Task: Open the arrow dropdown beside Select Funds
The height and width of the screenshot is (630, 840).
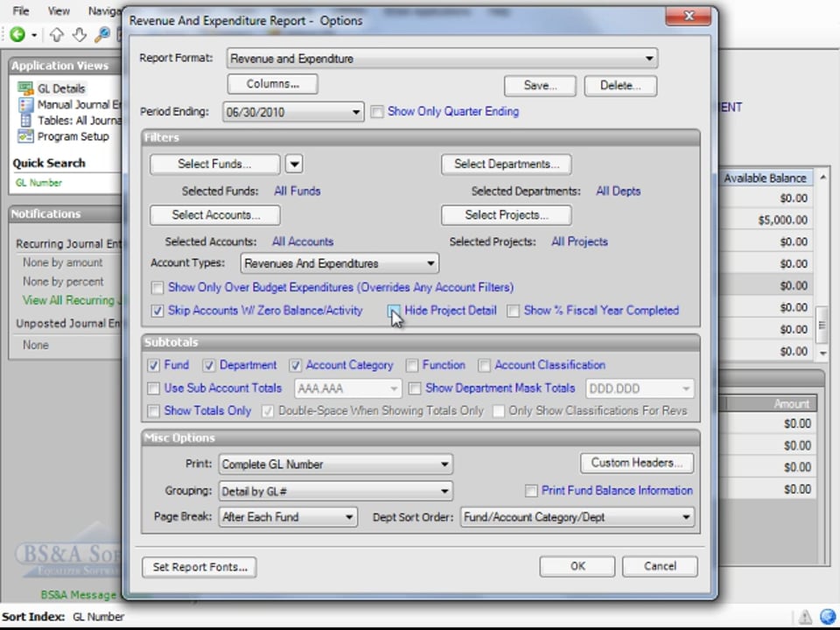Action: tap(294, 164)
